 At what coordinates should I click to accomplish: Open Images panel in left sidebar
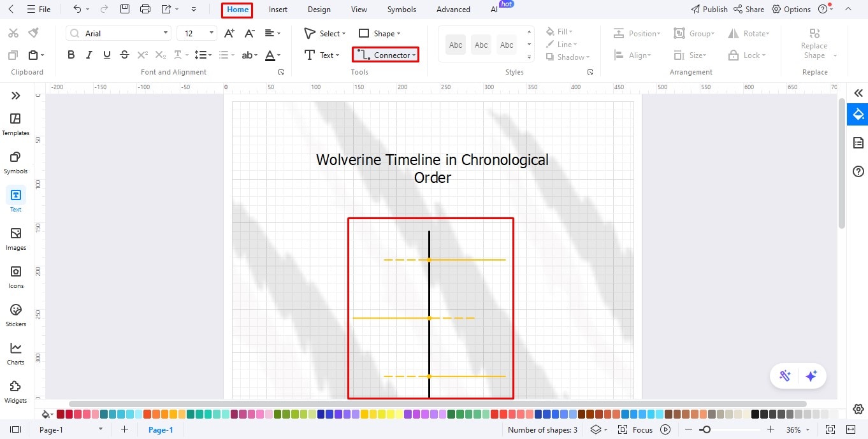16,239
